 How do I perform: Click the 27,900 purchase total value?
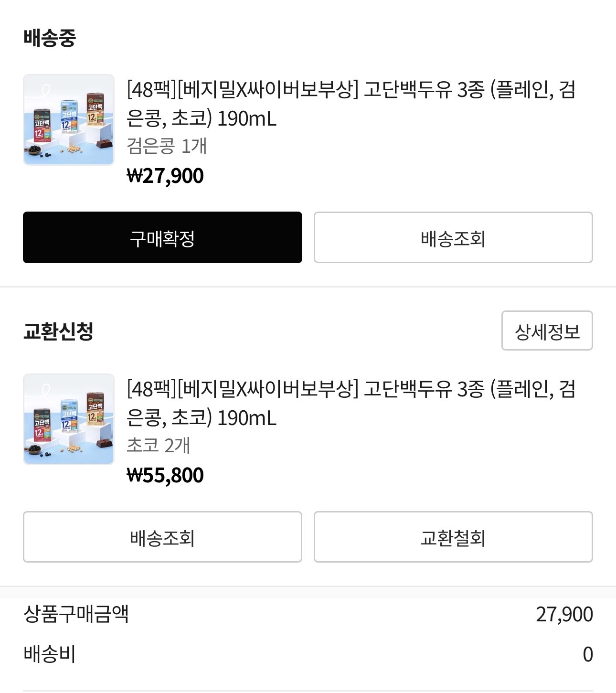[564, 614]
